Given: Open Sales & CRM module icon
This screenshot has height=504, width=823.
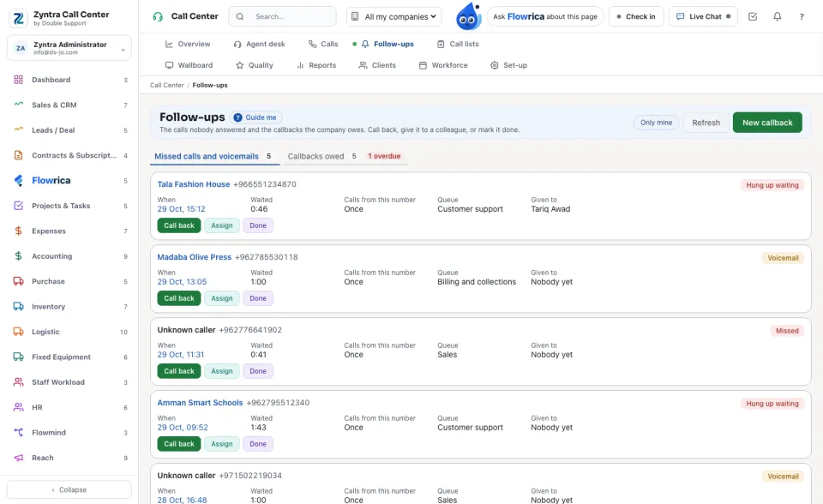Looking at the screenshot, I should coord(18,105).
